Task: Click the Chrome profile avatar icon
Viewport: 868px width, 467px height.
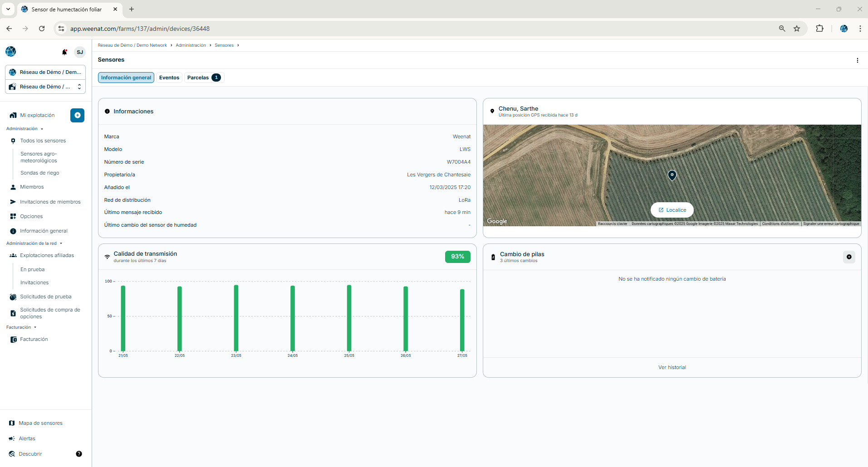Action: tap(844, 29)
